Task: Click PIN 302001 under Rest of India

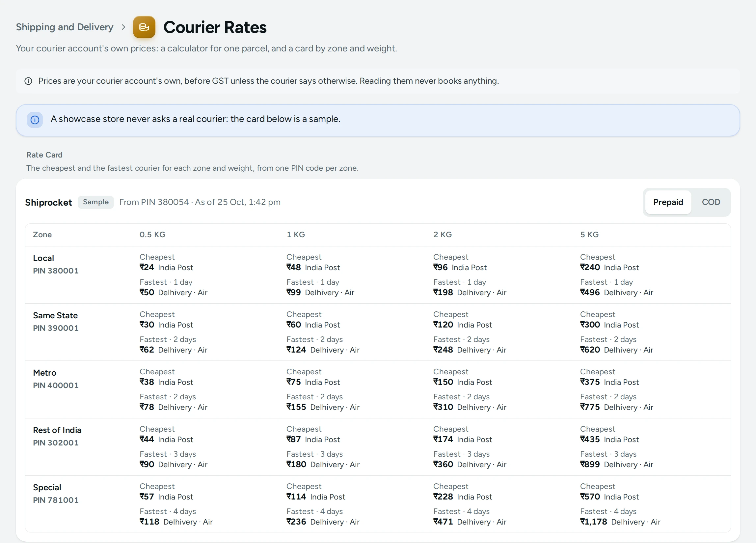Action: pyautogui.click(x=56, y=443)
